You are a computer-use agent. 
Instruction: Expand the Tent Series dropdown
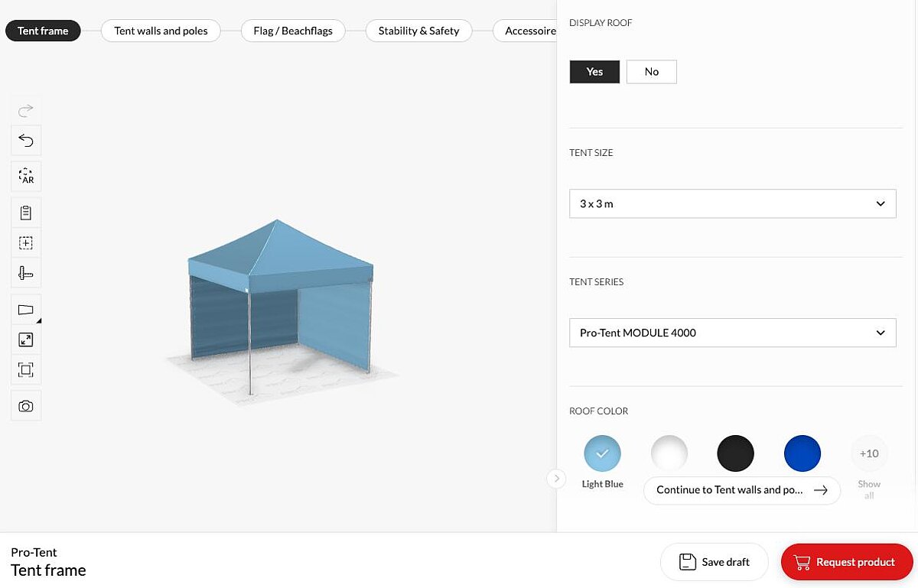732,333
